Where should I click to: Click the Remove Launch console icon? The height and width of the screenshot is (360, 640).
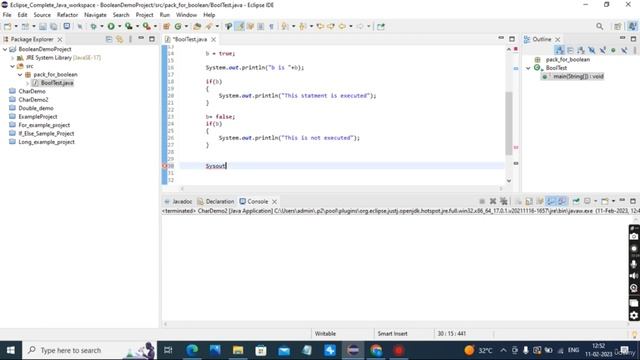coord(493,201)
